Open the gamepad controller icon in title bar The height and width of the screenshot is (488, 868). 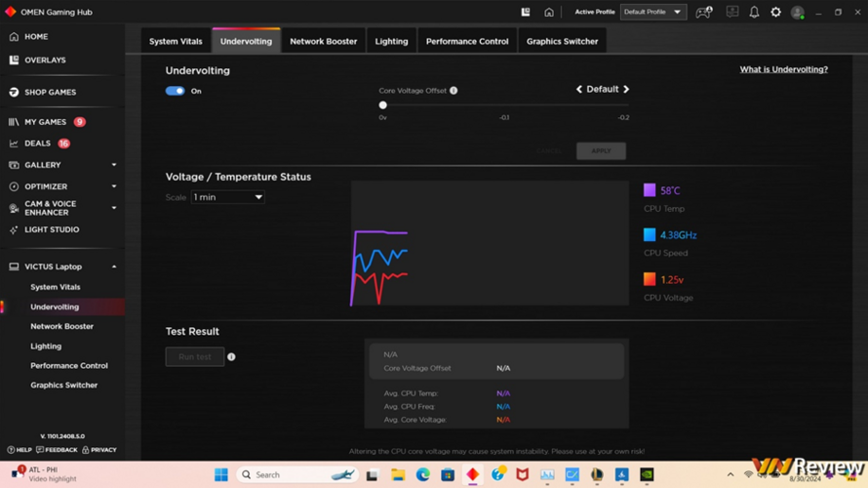coord(703,12)
